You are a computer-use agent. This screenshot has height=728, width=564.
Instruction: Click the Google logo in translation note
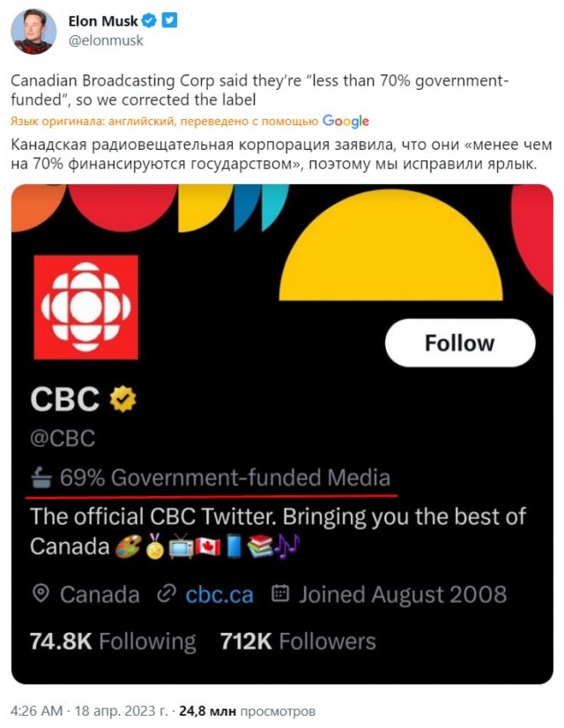[x=345, y=121]
